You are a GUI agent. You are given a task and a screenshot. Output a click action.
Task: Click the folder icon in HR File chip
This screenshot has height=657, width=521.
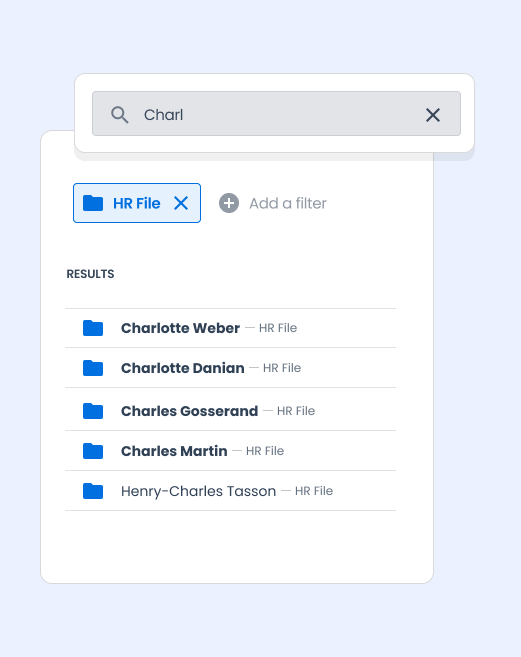[x=93, y=203]
